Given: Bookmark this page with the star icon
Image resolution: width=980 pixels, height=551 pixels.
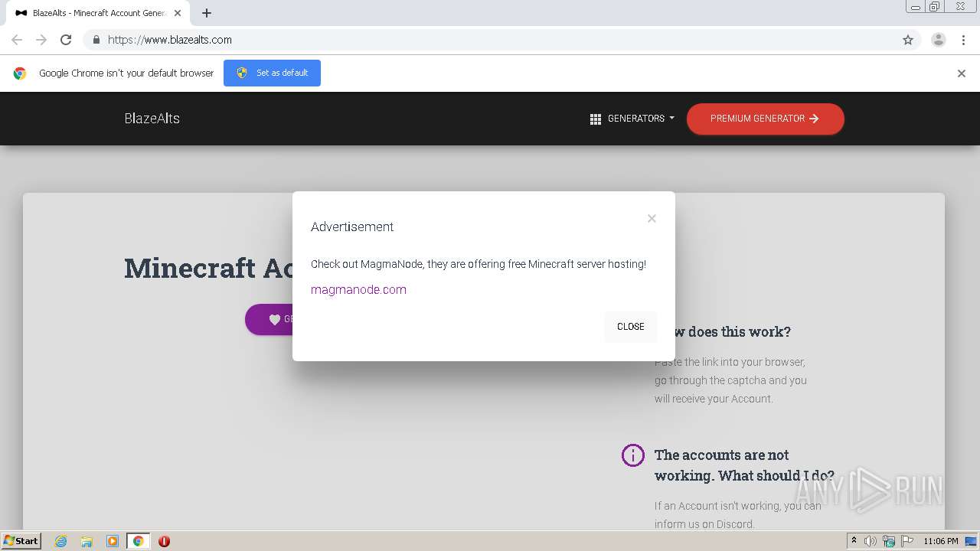Looking at the screenshot, I should click(x=908, y=40).
